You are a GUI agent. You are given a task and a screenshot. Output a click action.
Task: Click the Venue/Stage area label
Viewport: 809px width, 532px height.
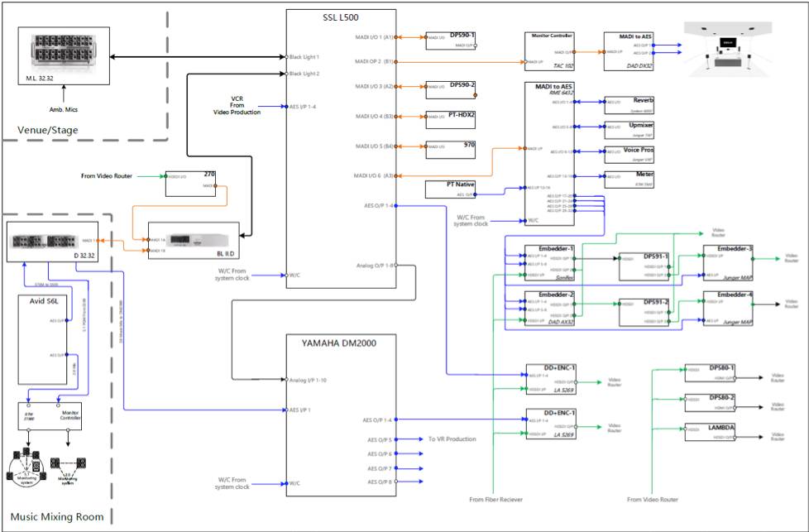pyautogui.click(x=48, y=130)
